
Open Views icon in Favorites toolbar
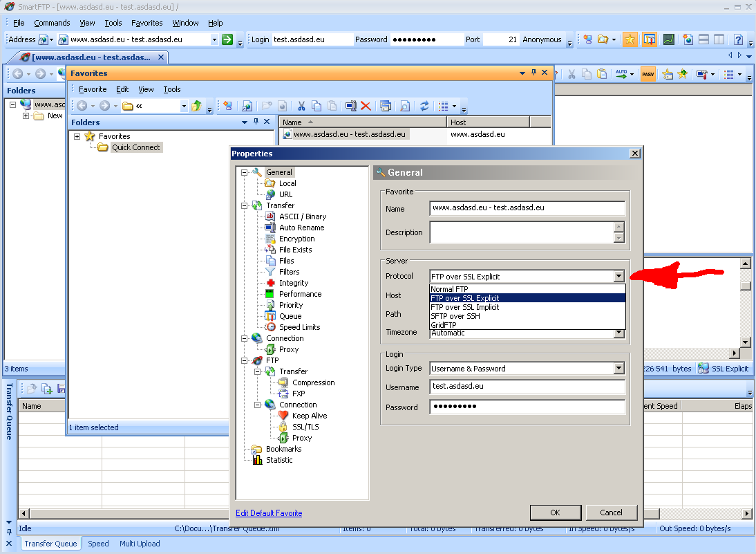pyautogui.click(x=444, y=106)
